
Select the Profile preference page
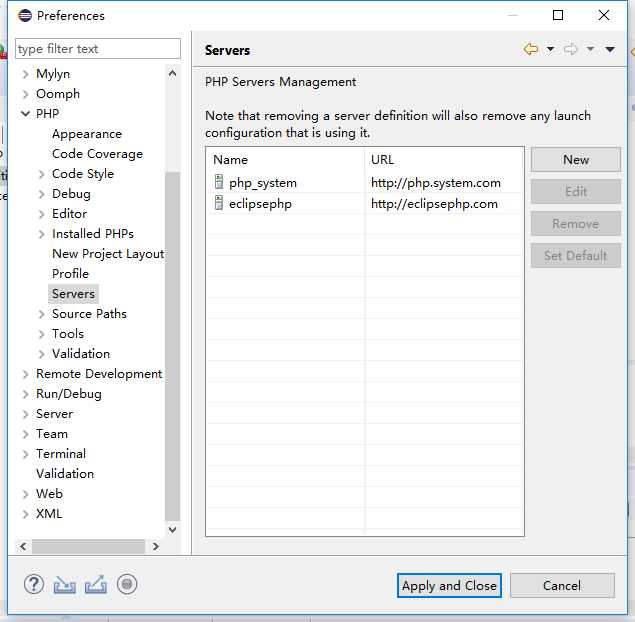70,274
